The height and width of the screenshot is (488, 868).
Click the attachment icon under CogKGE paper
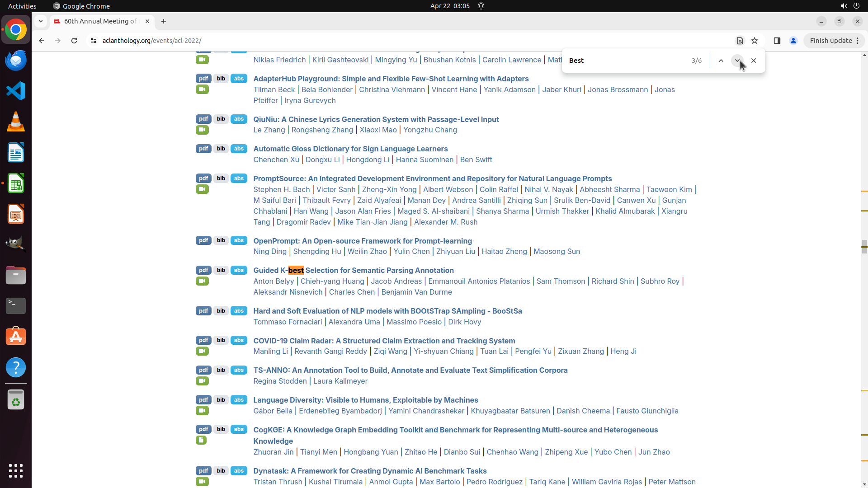(x=201, y=440)
